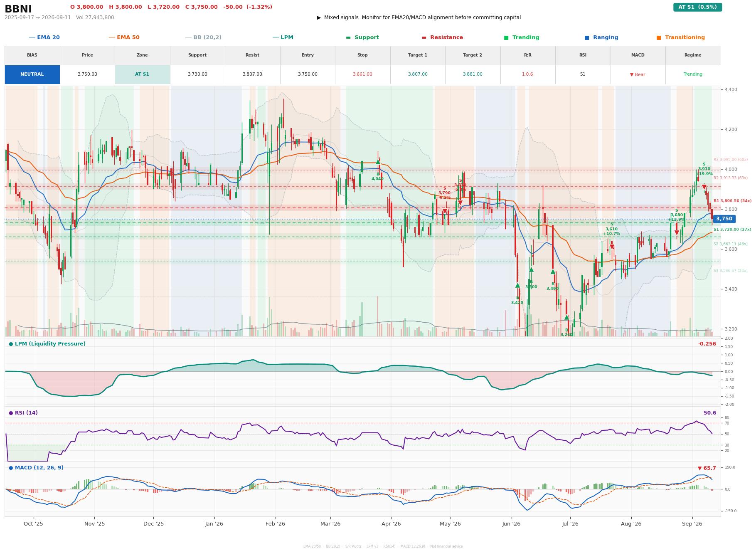Click the R2 3,913.33 resistance label
This screenshot has width=756, height=553.
coord(731,178)
